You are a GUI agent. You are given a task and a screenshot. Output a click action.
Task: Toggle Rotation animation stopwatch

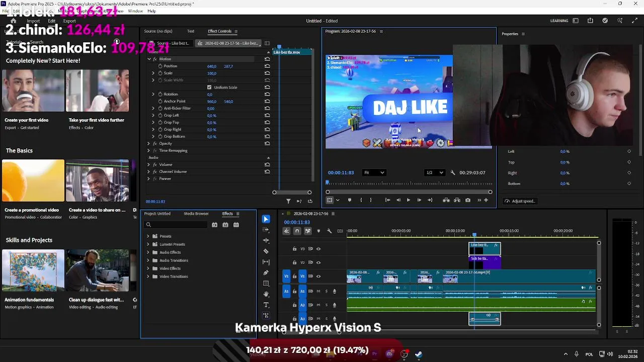[x=160, y=95]
